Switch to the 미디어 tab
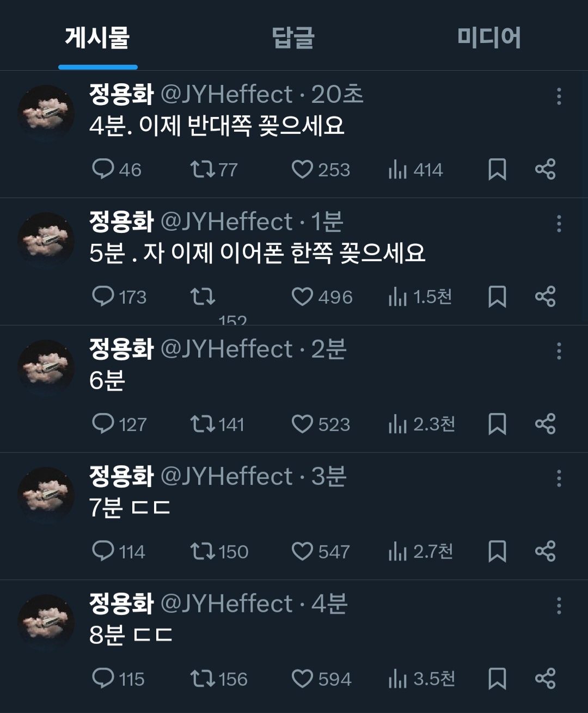 pos(488,38)
